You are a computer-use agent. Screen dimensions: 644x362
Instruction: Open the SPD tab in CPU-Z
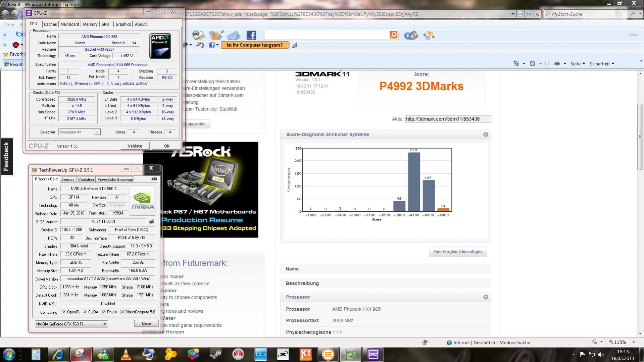(x=105, y=24)
